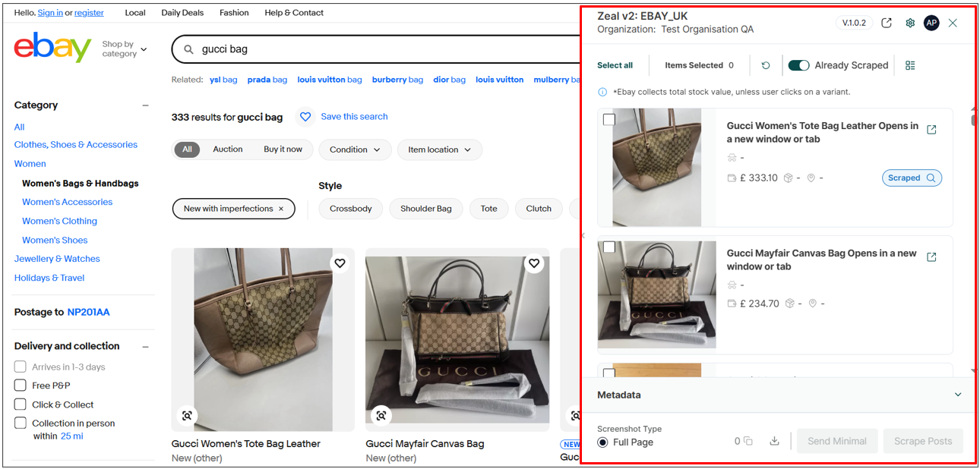The height and width of the screenshot is (469, 980).
Task: Switch to Buy it now listings
Action: (x=283, y=150)
